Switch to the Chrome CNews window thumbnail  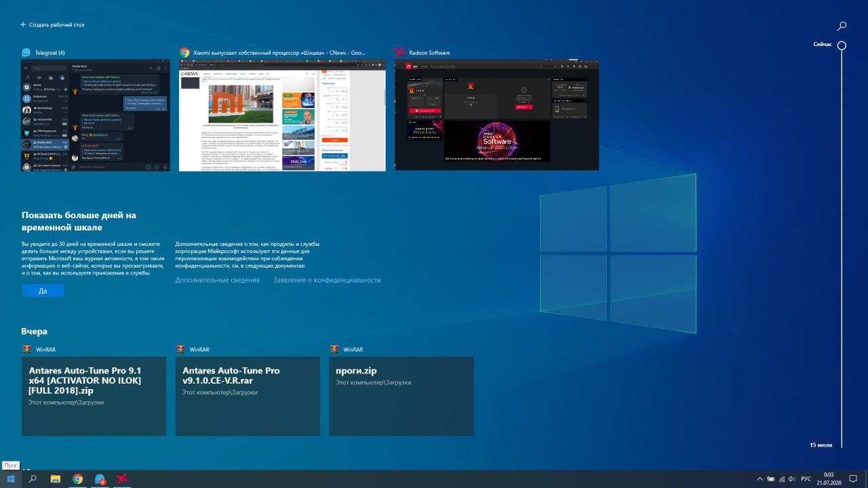tap(282, 115)
